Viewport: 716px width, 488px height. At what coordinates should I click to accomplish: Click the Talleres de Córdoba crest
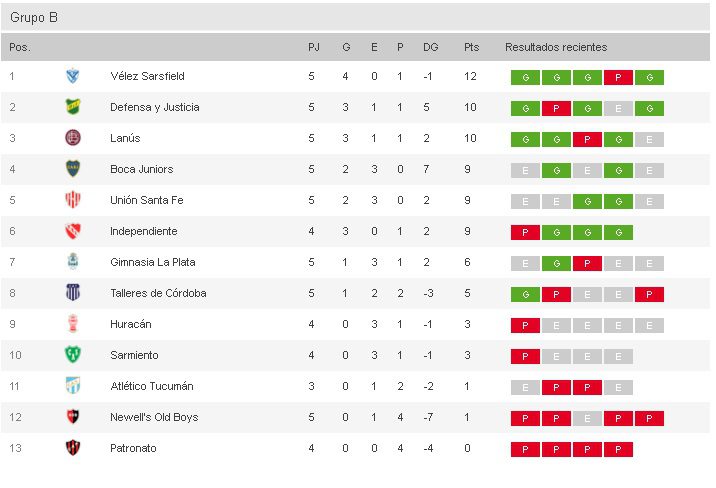[x=72, y=293]
